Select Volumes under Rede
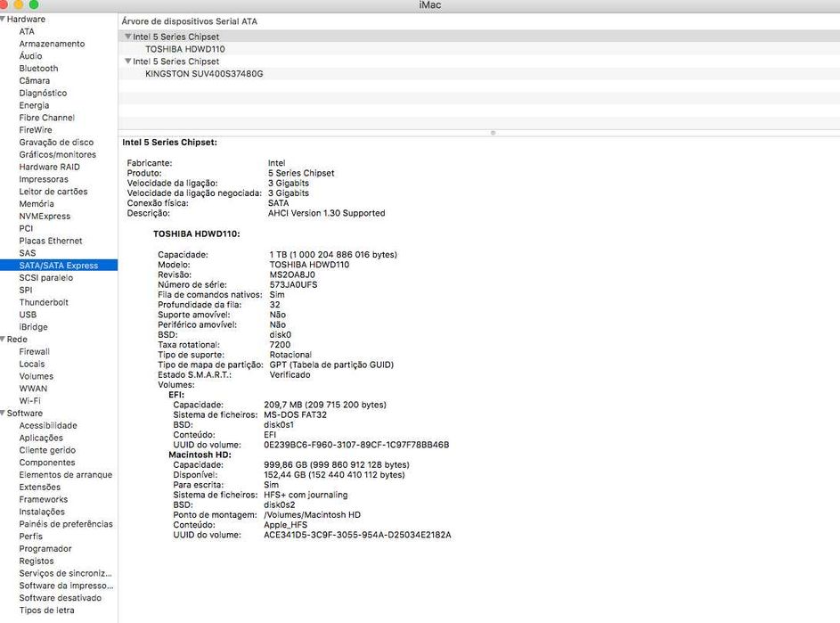The height and width of the screenshot is (623, 840). point(36,376)
